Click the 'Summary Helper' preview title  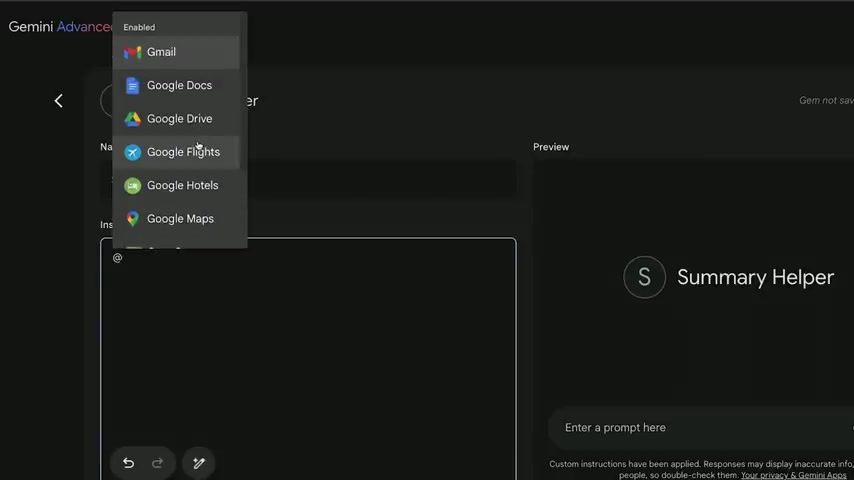pos(755,277)
